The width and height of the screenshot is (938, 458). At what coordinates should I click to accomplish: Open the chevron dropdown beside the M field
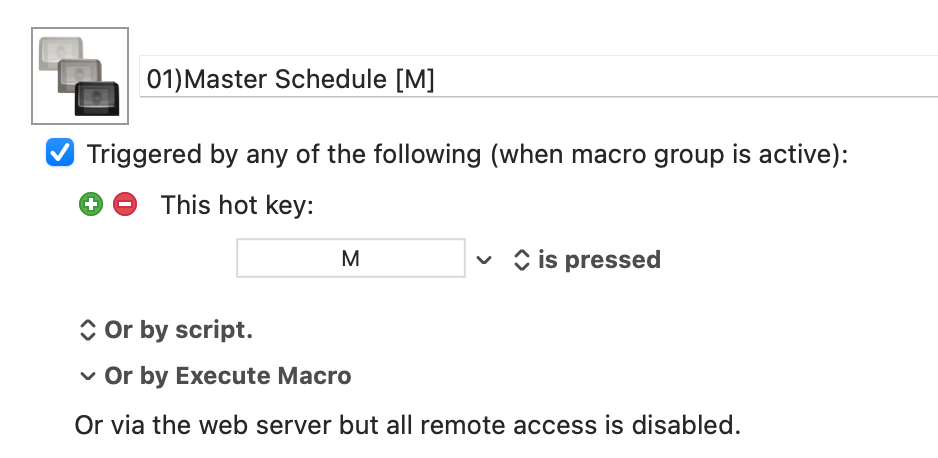click(x=483, y=260)
